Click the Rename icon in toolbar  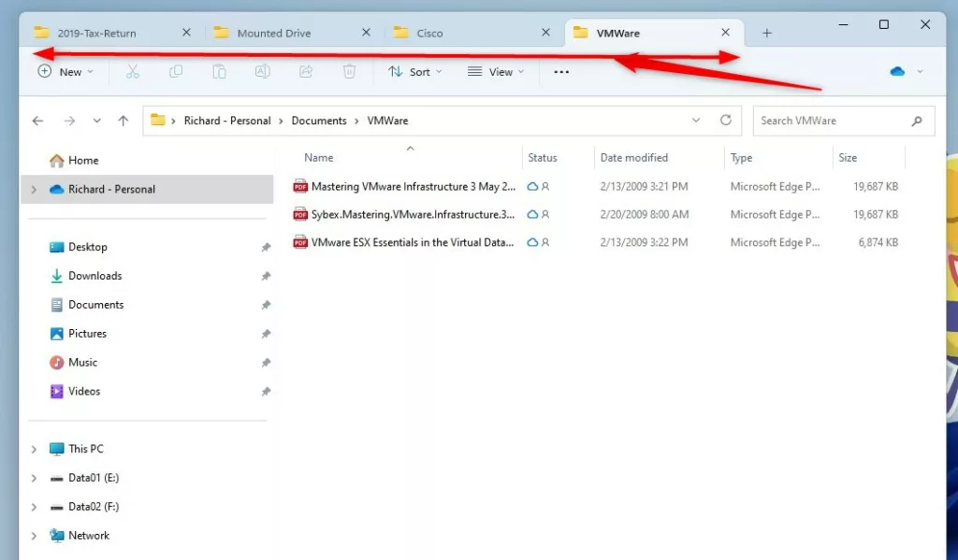click(263, 72)
